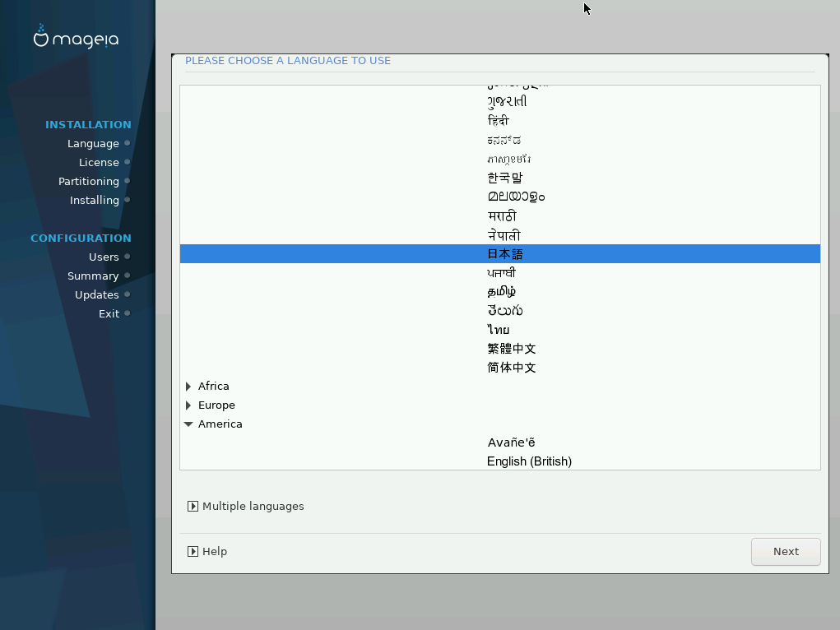Click the Next button
840x630 pixels.
tap(785, 552)
